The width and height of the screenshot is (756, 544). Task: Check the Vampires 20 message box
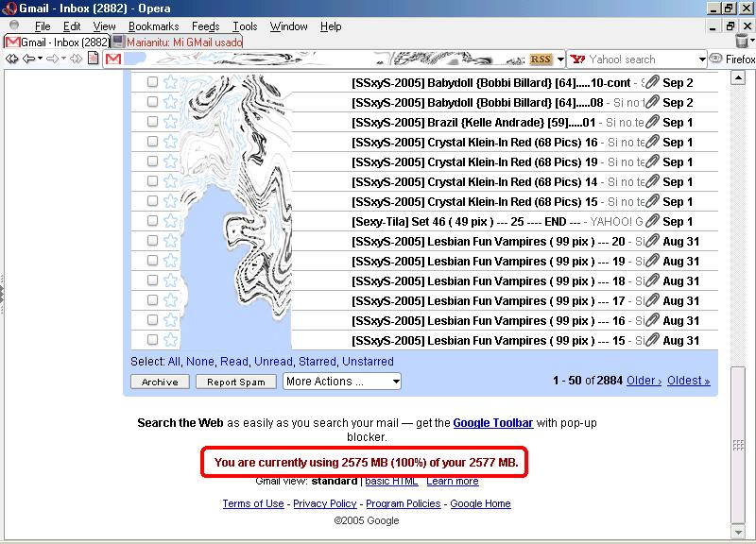point(152,241)
